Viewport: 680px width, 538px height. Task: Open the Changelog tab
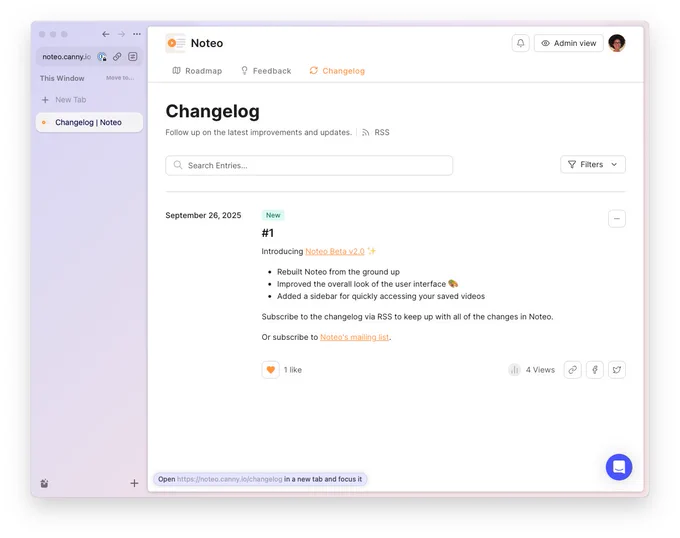(x=337, y=71)
